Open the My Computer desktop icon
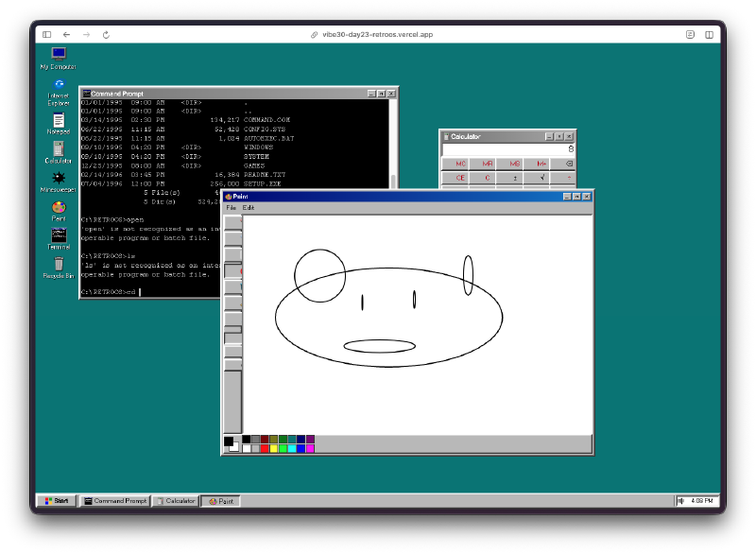Screen dimensions: 756x554 (59, 55)
